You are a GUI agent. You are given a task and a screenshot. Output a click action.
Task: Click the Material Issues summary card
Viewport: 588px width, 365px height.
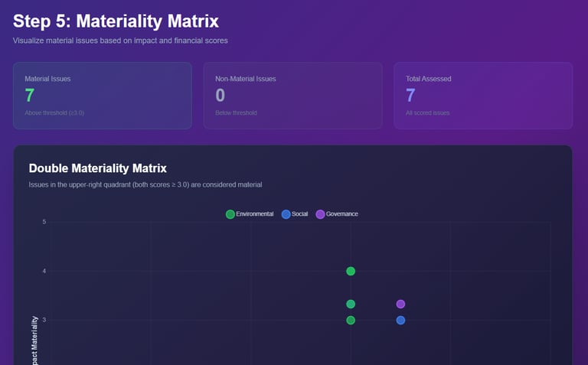coord(103,96)
